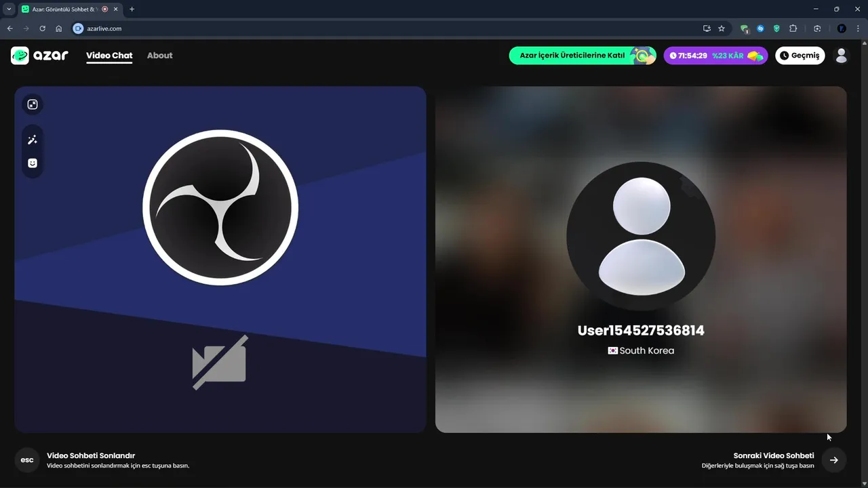Click the minimize video view icon
The height and width of the screenshot is (488, 868).
[33, 104]
